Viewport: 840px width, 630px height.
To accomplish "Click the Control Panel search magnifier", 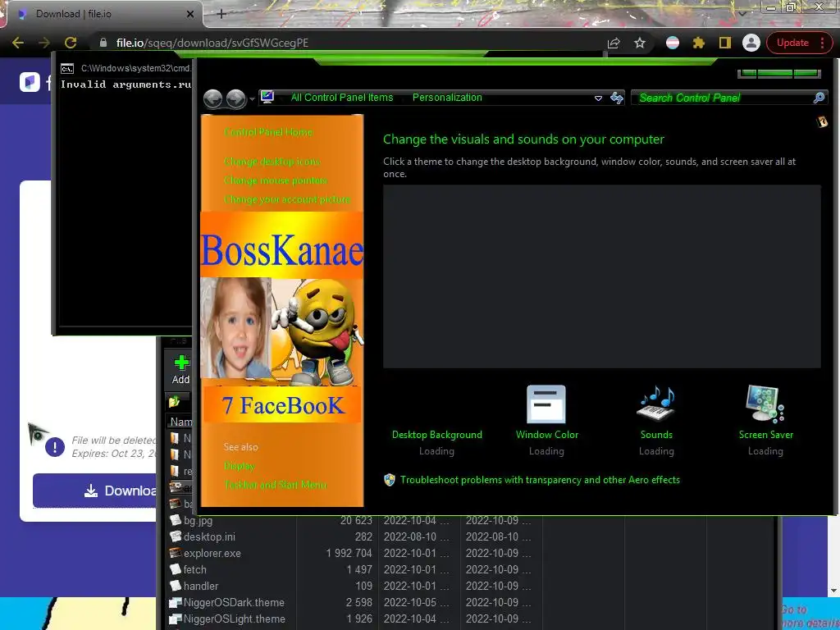I will pos(819,98).
